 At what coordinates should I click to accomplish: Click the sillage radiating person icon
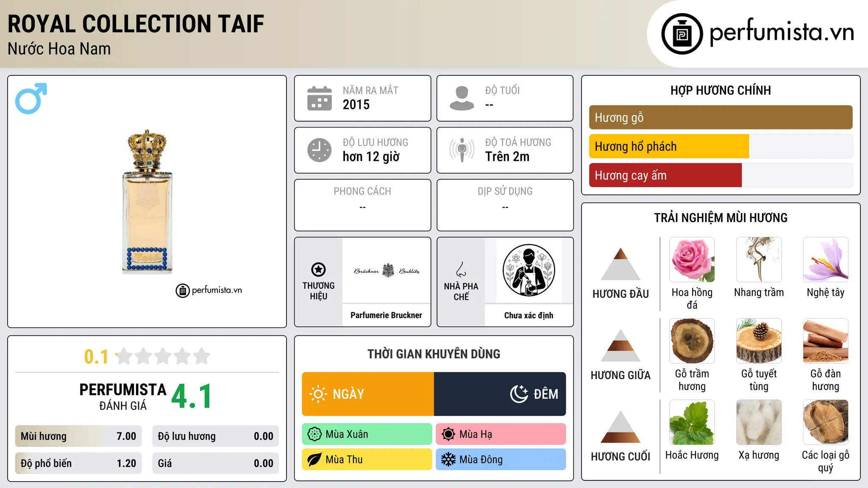[462, 150]
